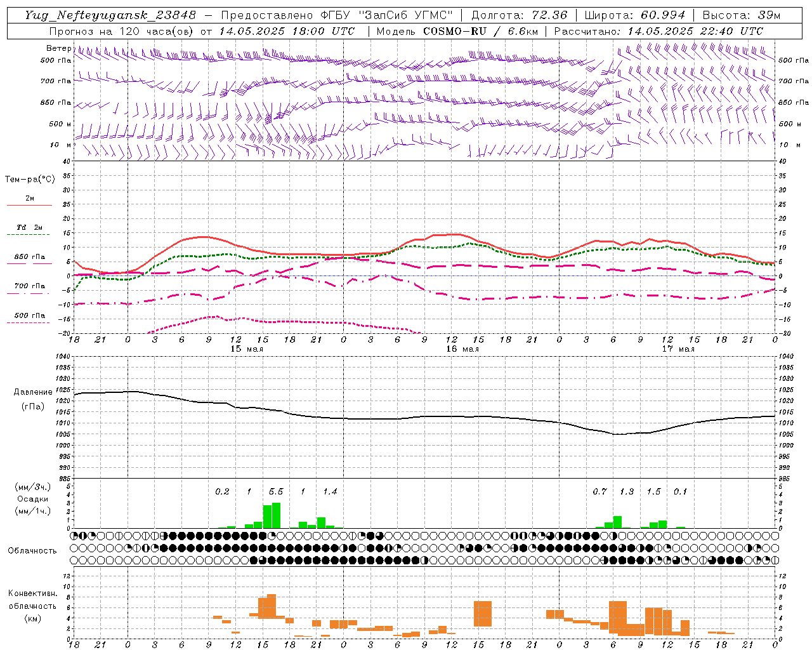Click the Давление pressure panel label
This screenshot has width=812, height=650.
click(x=33, y=392)
